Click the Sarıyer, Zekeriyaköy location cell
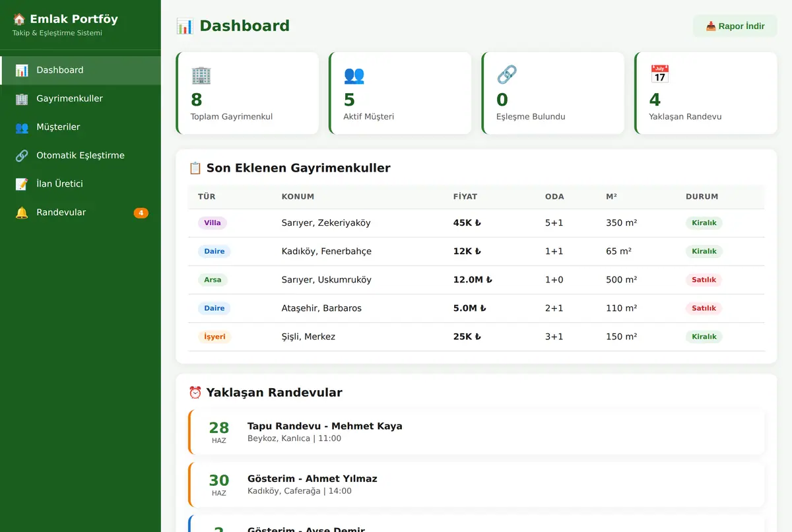Screen dimensions: 792x532 point(326,223)
